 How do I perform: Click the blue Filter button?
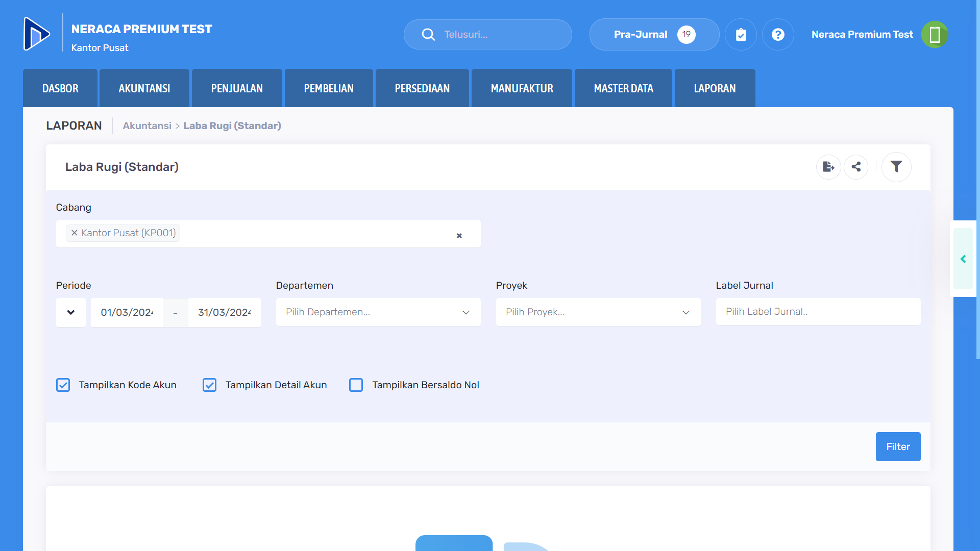coord(898,446)
